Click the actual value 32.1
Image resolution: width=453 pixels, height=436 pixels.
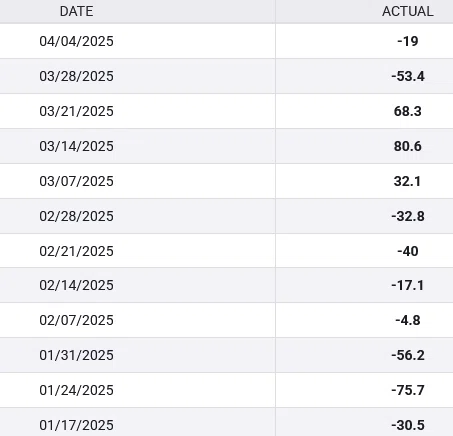pyautogui.click(x=407, y=181)
